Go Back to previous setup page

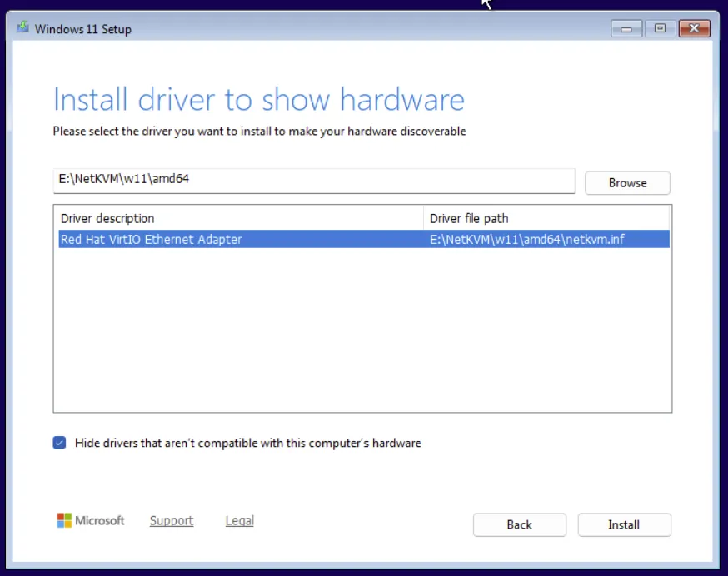click(x=520, y=525)
